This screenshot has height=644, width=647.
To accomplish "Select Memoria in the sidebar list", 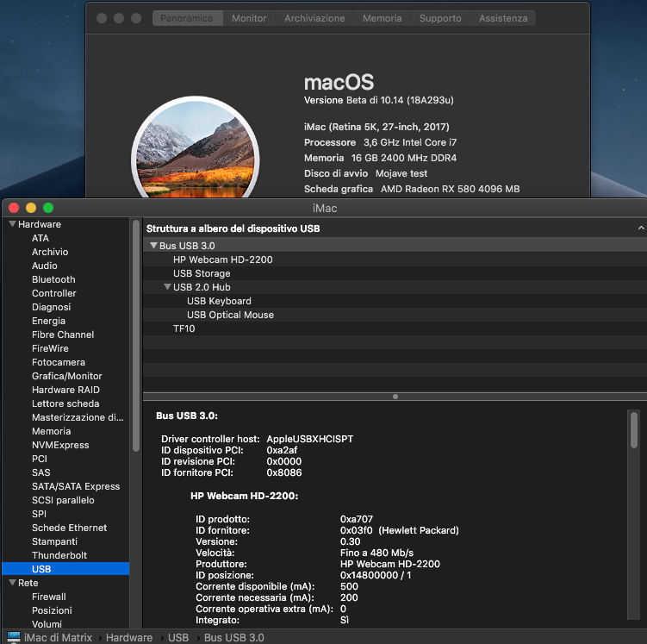I will pyautogui.click(x=51, y=431).
